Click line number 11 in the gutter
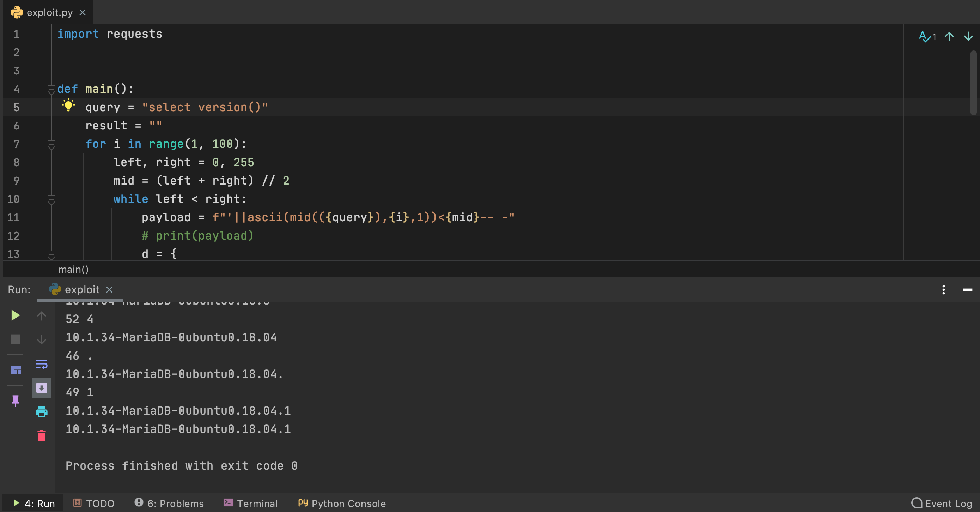 tap(13, 217)
